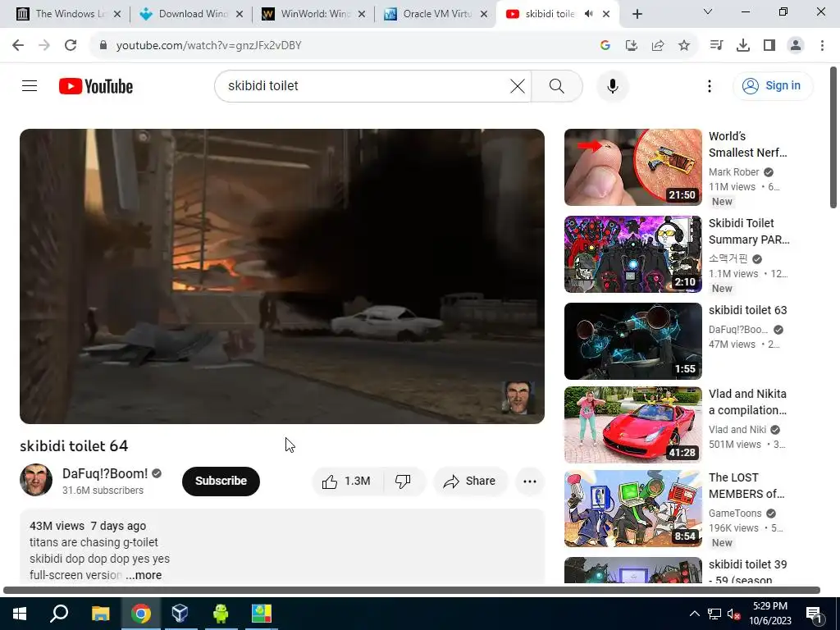The image size is (840, 630).
Task: Go to the YouTube home logo
Action: (96, 86)
